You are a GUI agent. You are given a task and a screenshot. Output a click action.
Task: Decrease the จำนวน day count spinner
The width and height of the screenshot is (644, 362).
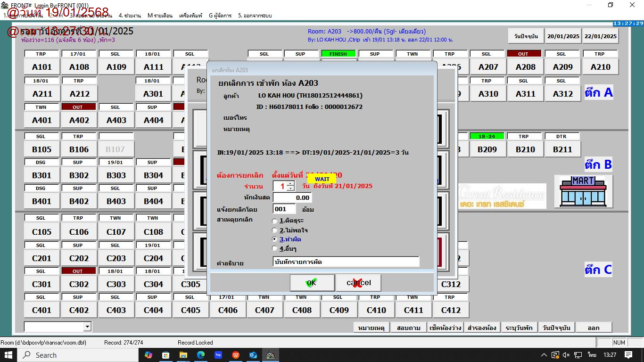tap(290, 189)
